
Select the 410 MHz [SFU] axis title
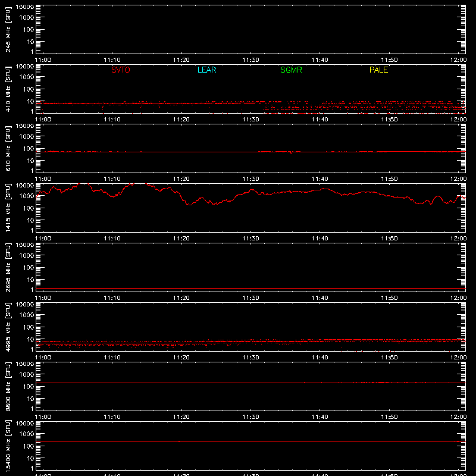coord(8,89)
